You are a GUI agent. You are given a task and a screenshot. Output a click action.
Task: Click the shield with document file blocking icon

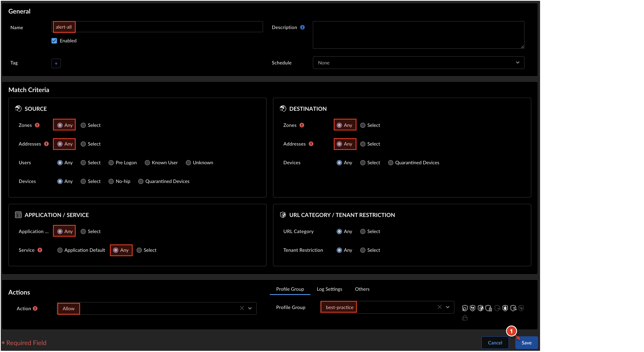(x=488, y=308)
